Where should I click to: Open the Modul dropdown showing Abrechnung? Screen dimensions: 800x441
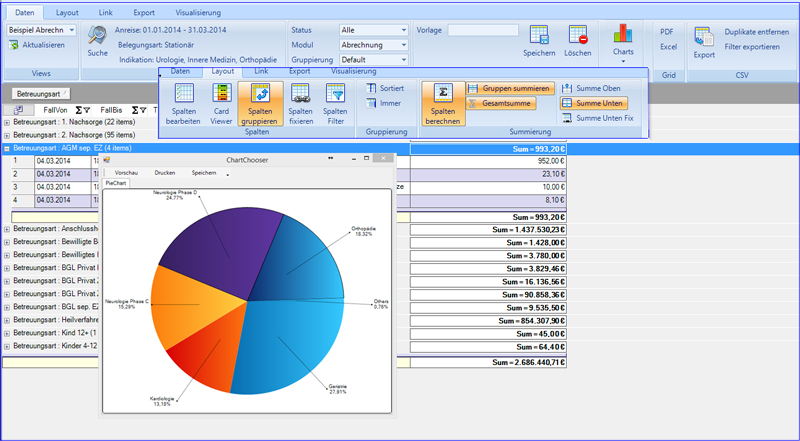point(404,45)
